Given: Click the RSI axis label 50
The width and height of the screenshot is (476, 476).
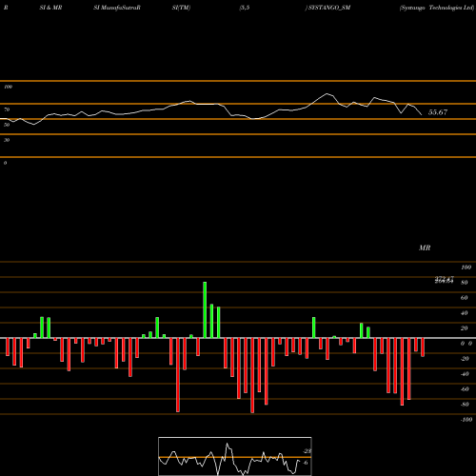Looking at the screenshot, I should (x=7, y=125).
